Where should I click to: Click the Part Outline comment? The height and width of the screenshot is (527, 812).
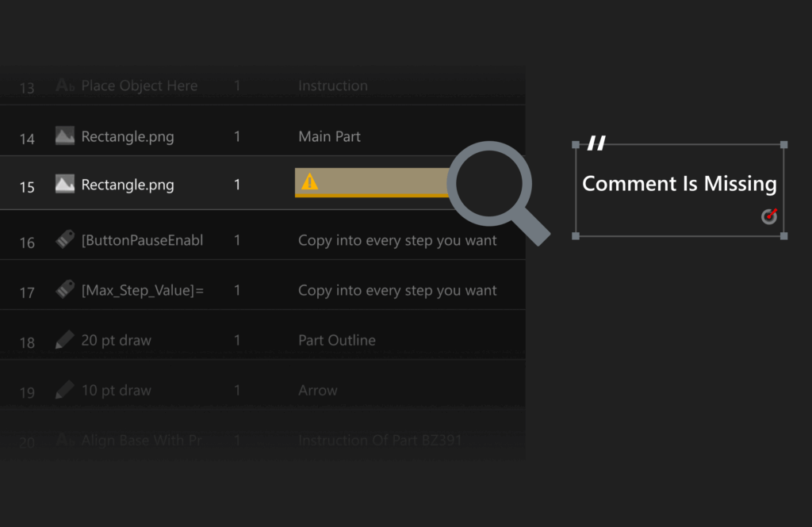pyautogui.click(x=337, y=340)
